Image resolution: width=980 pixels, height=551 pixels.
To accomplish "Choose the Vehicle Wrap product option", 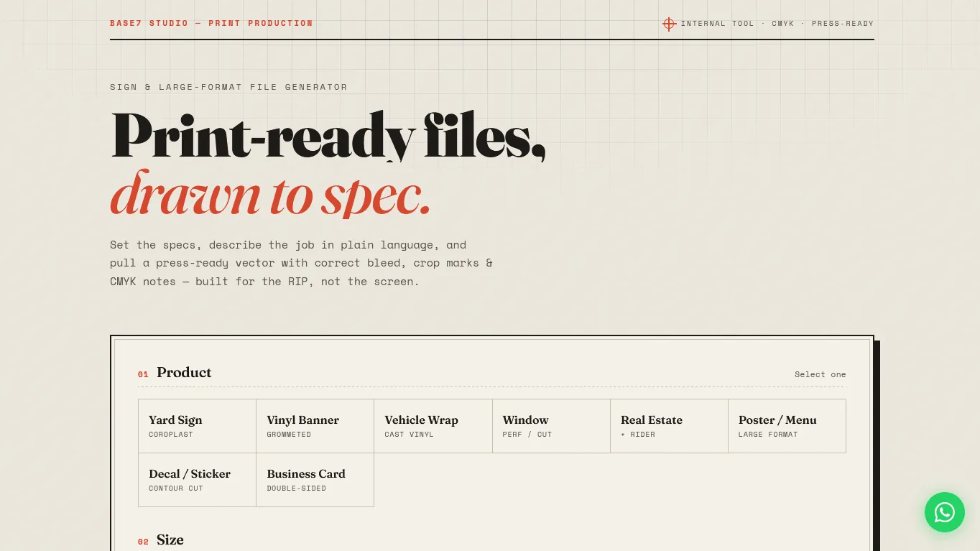I will click(433, 426).
